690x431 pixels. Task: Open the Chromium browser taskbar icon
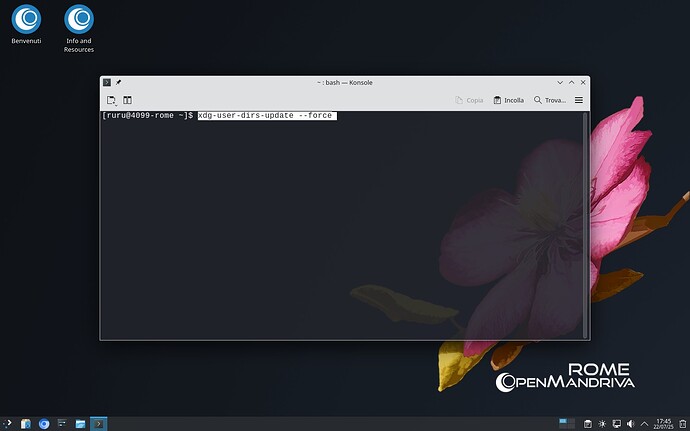click(x=44, y=423)
